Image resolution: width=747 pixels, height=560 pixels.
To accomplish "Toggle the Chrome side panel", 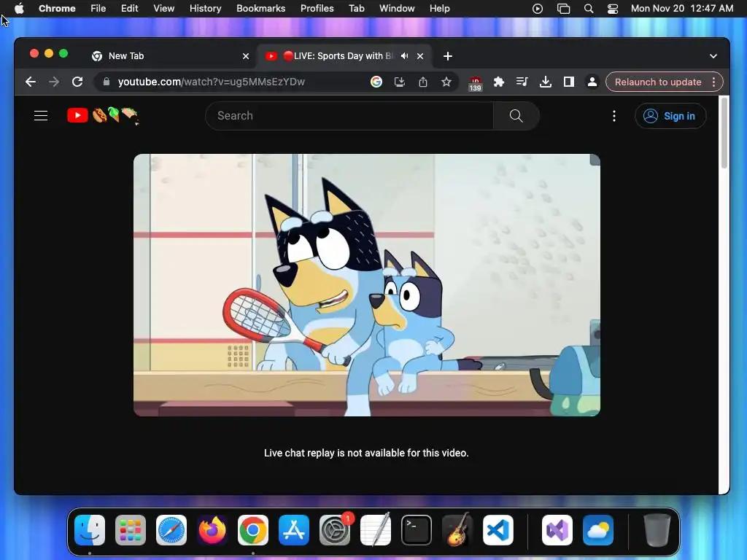I will 569,82.
